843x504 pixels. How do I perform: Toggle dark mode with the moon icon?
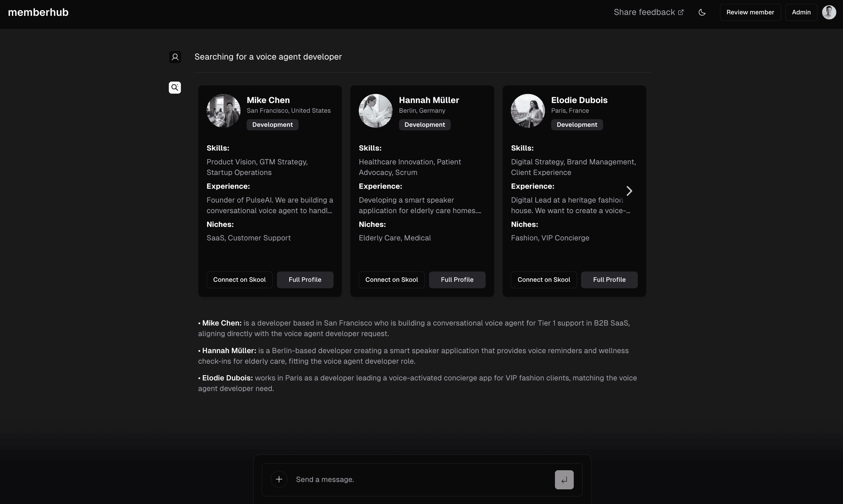702,12
